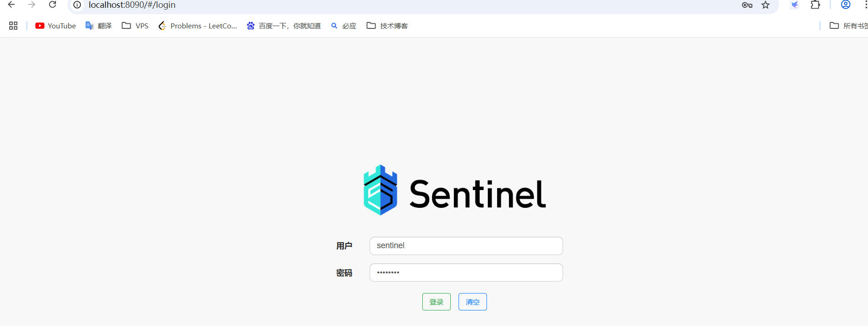Focus the 密码 password input field

pos(466,272)
